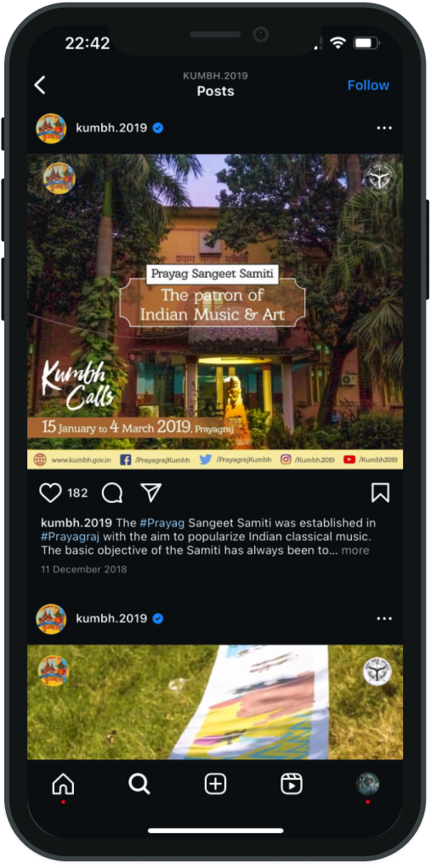The height and width of the screenshot is (868, 431).
Task: Create new post with plus icon
Action: click(x=215, y=784)
